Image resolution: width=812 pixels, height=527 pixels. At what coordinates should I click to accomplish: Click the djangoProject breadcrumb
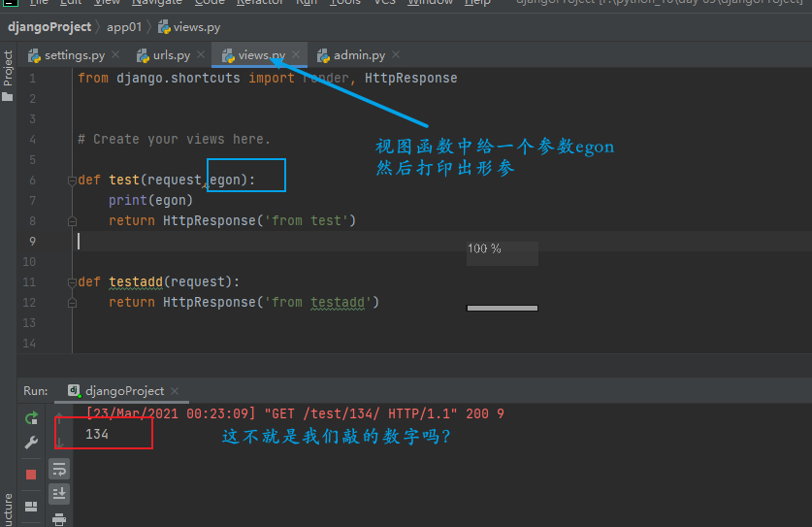click(x=49, y=27)
